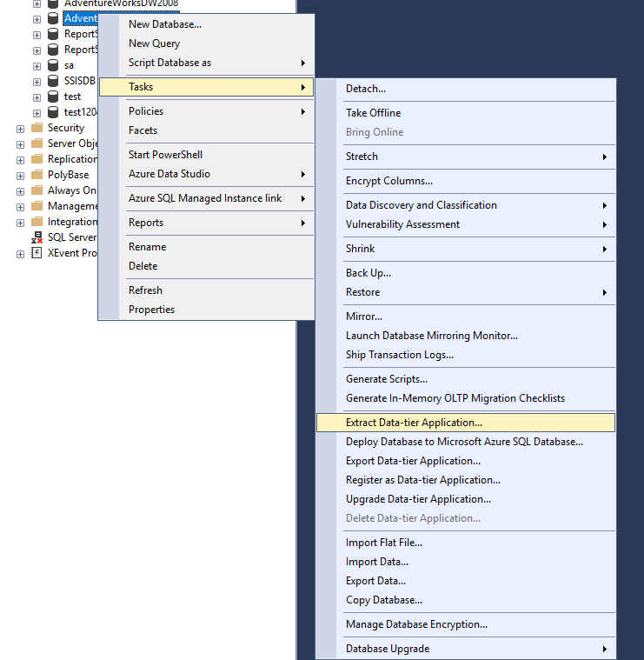Viewport: 644px width, 660px height.
Task: Open the Reports submenu
Action: point(207,223)
